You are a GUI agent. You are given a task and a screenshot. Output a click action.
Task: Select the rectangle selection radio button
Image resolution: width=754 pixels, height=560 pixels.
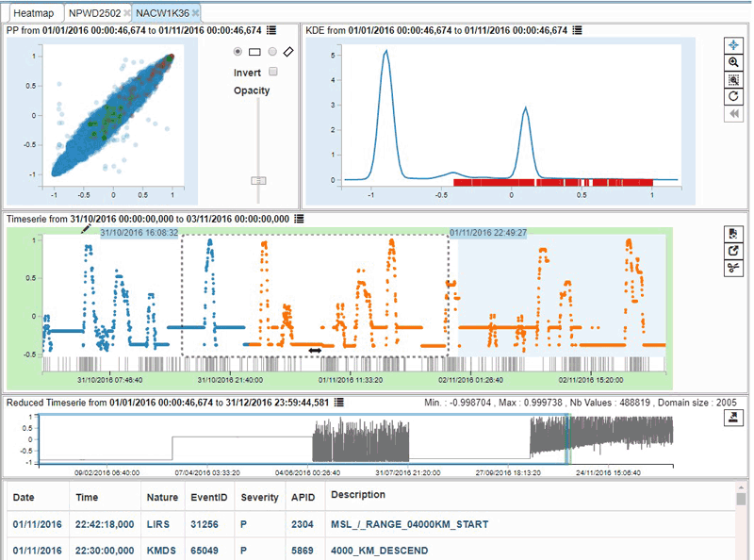click(238, 52)
